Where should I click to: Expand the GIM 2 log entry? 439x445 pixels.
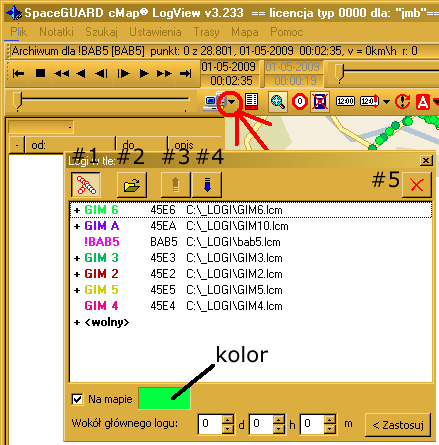[x=77, y=274]
